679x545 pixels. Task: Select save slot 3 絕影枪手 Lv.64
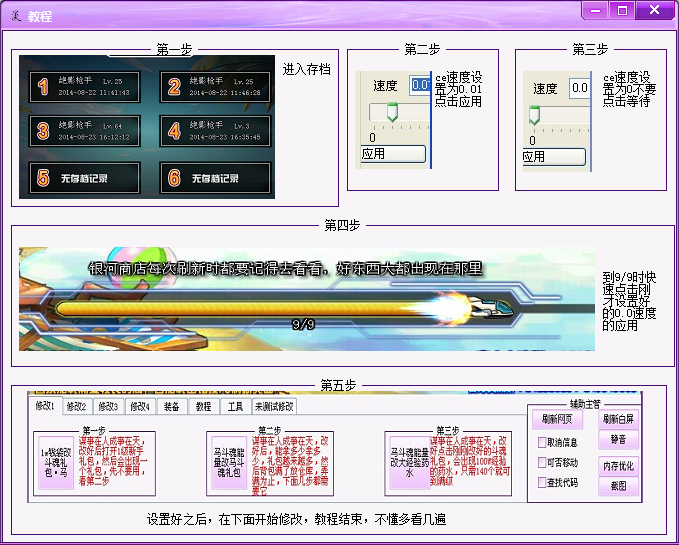(84, 131)
